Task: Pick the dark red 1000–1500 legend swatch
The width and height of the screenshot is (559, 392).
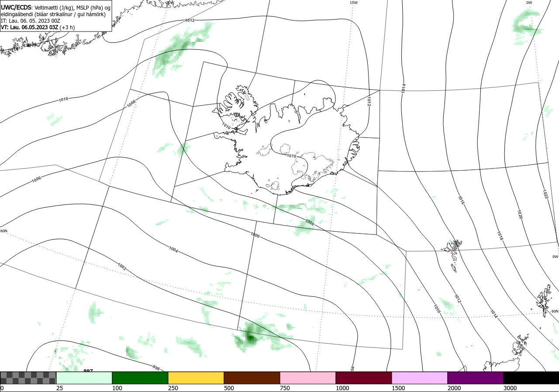Action: pyautogui.click(x=364, y=378)
